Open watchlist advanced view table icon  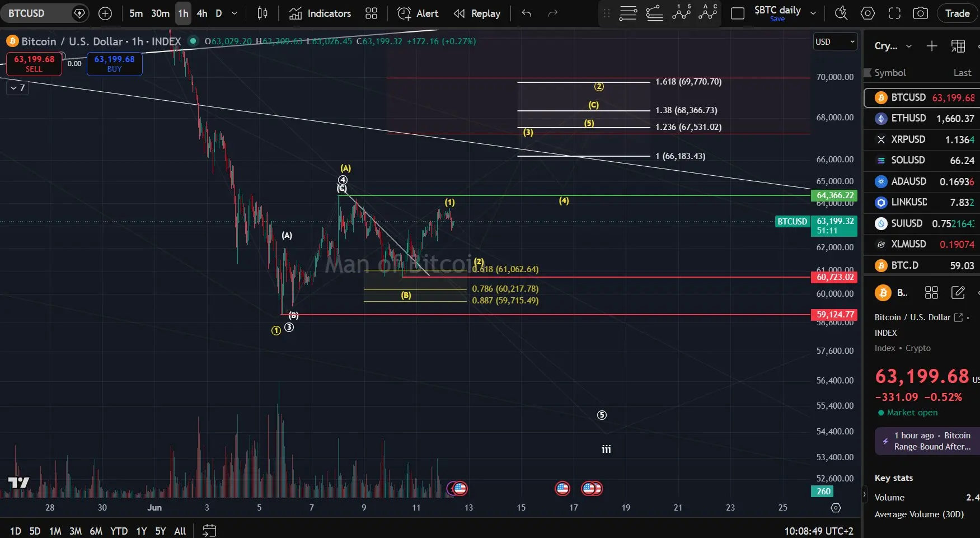coord(958,46)
